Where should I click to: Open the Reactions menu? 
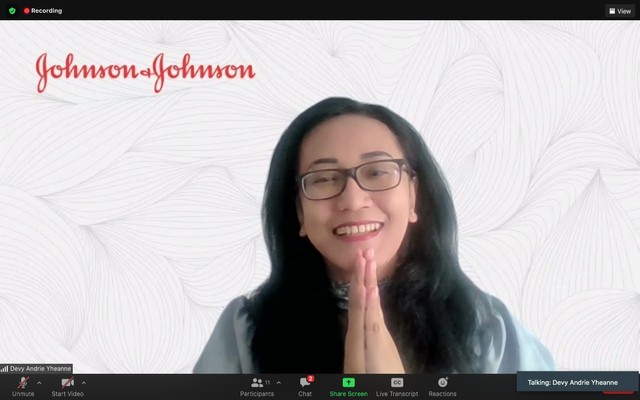tap(442, 387)
